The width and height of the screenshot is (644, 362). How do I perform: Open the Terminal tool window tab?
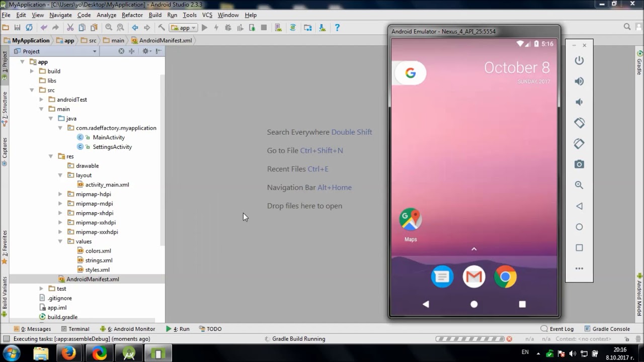tap(75, 329)
